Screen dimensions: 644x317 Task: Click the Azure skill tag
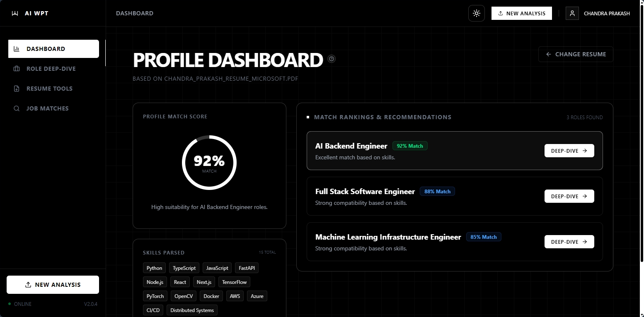pos(257,296)
